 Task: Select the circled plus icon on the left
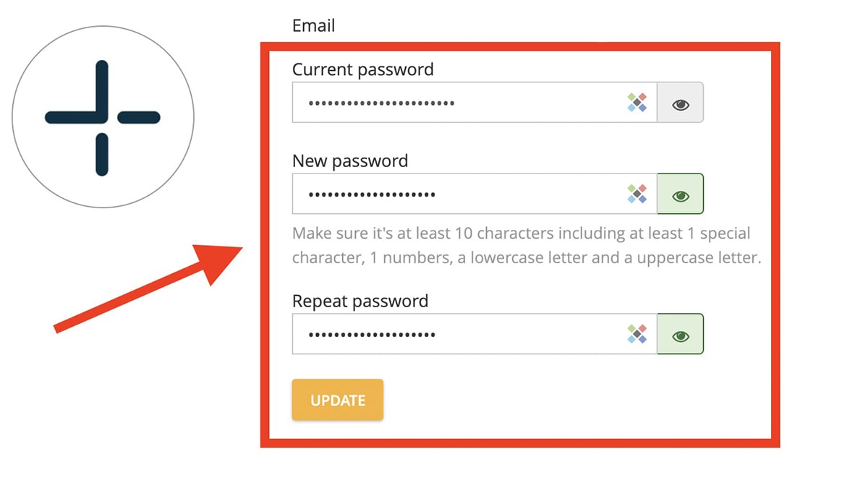click(x=103, y=116)
